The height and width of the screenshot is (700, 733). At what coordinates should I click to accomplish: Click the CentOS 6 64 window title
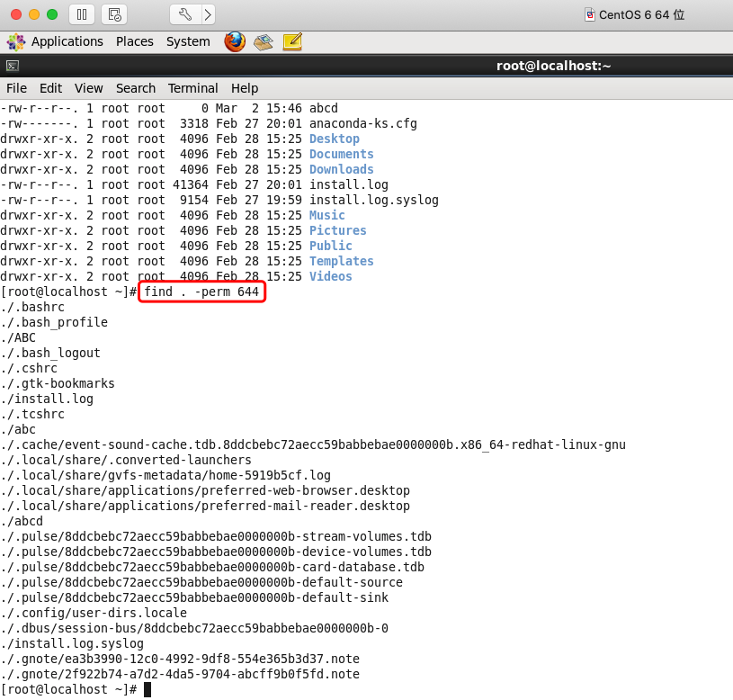coord(641,15)
